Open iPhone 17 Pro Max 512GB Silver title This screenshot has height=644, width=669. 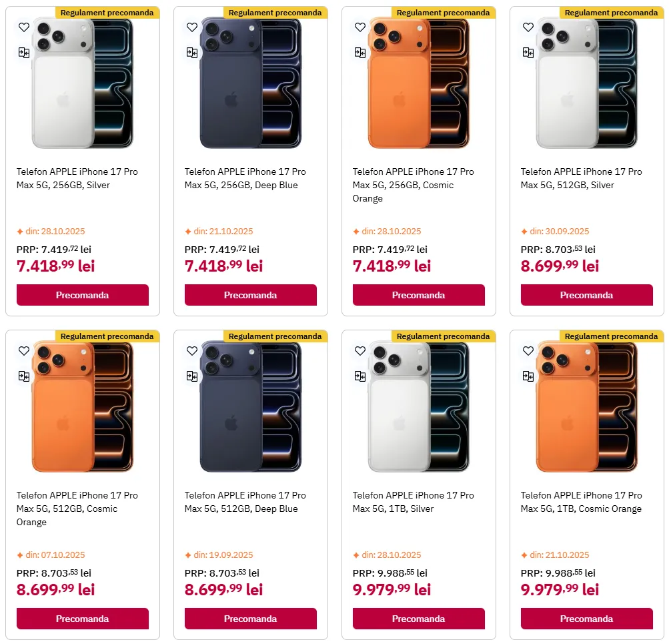(x=581, y=178)
